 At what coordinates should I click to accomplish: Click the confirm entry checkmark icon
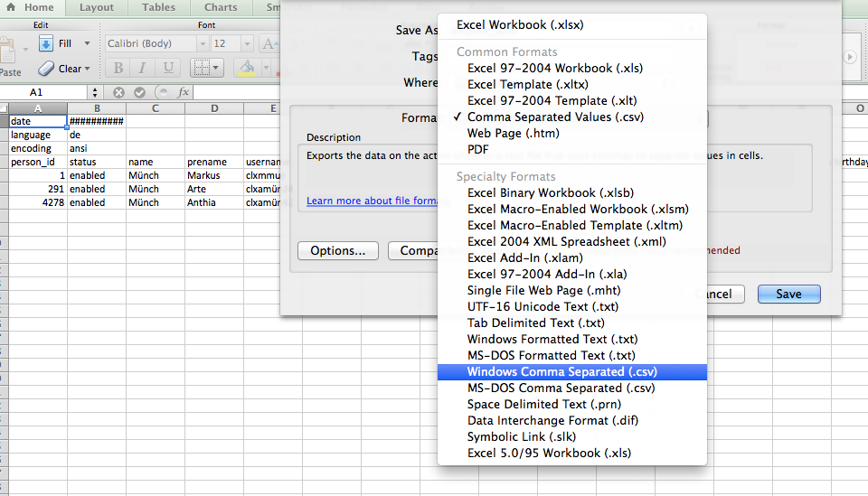pos(139,92)
